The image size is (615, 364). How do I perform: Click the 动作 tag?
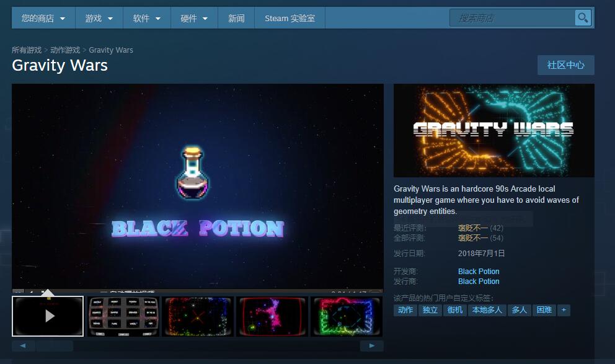click(405, 310)
